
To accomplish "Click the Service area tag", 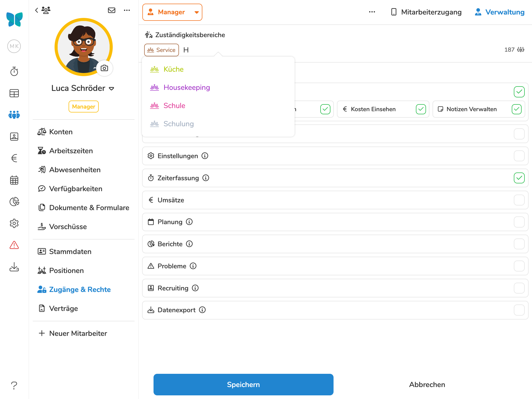I will point(162,50).
